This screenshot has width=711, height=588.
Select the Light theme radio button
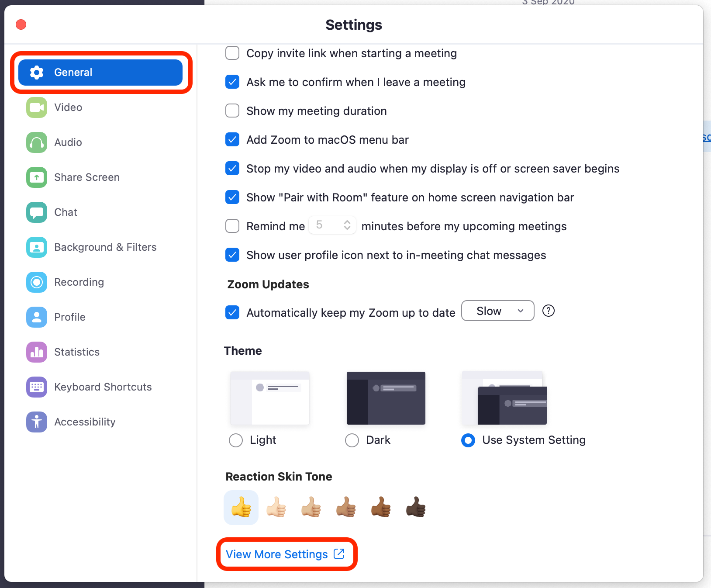[x=236, y=440]
